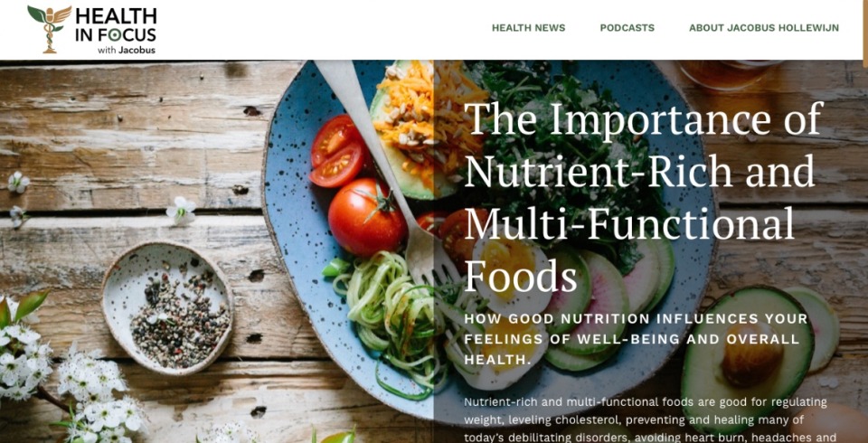This screenshot has height=443, width=868.
Task: Open the Health News menu item
Action: click(528, 28)
